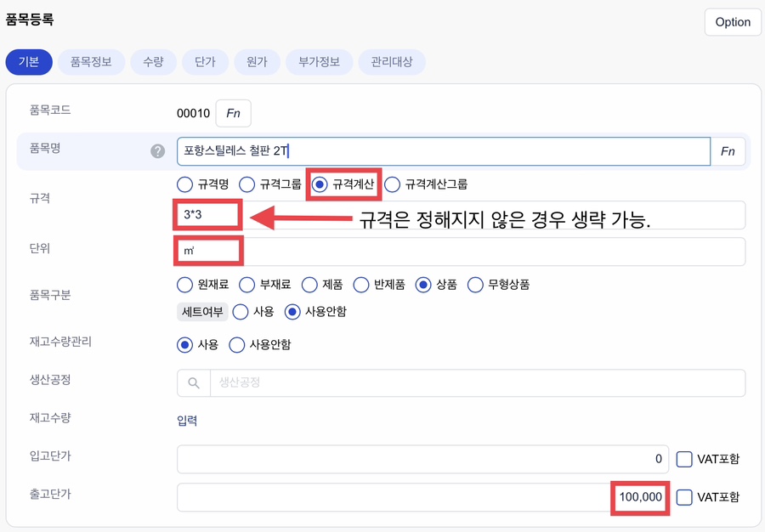Click the 품목명 input containing 포항스틸레스 철판 2T

point(444,151)
